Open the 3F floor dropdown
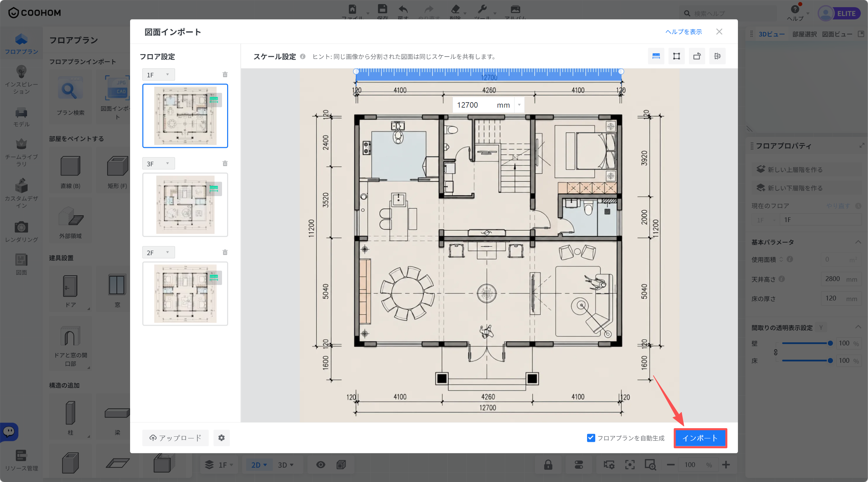 158,164
